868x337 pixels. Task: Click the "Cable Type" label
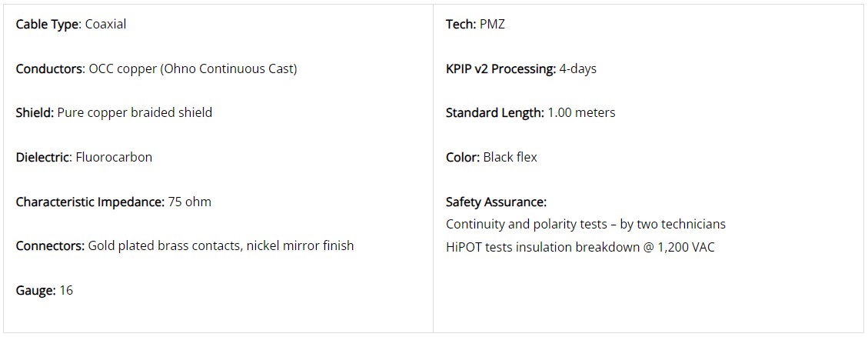coord(48,24)
